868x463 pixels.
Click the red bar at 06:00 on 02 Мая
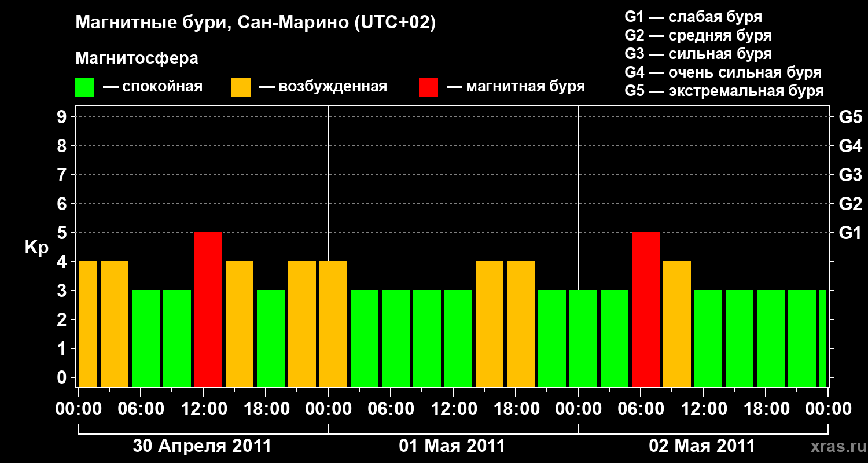click(646, 310)
